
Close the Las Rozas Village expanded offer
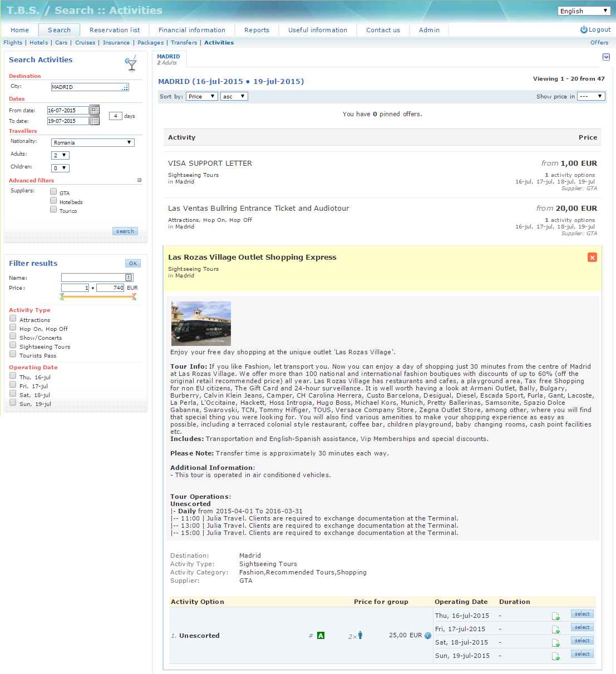tap(592, 257)
